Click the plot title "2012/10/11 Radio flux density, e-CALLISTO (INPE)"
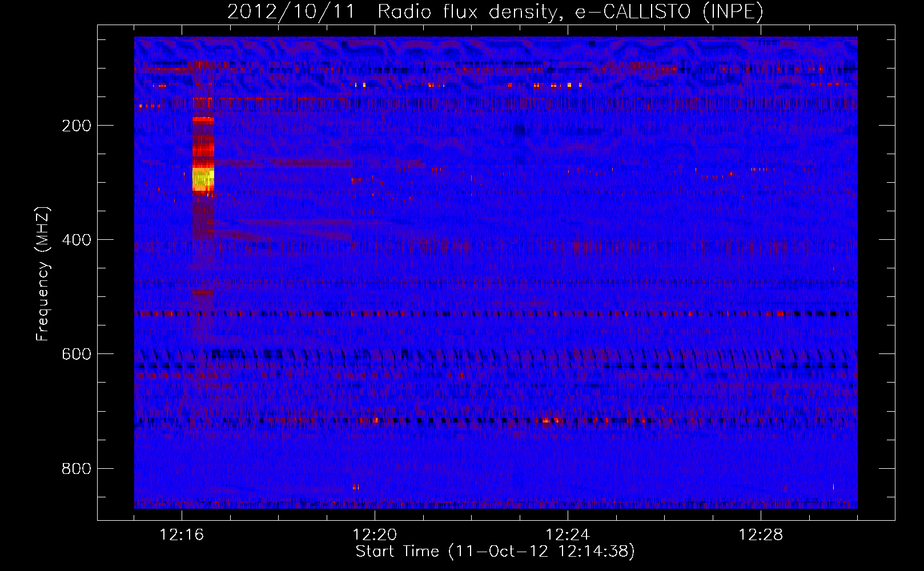 coord(495,11)
